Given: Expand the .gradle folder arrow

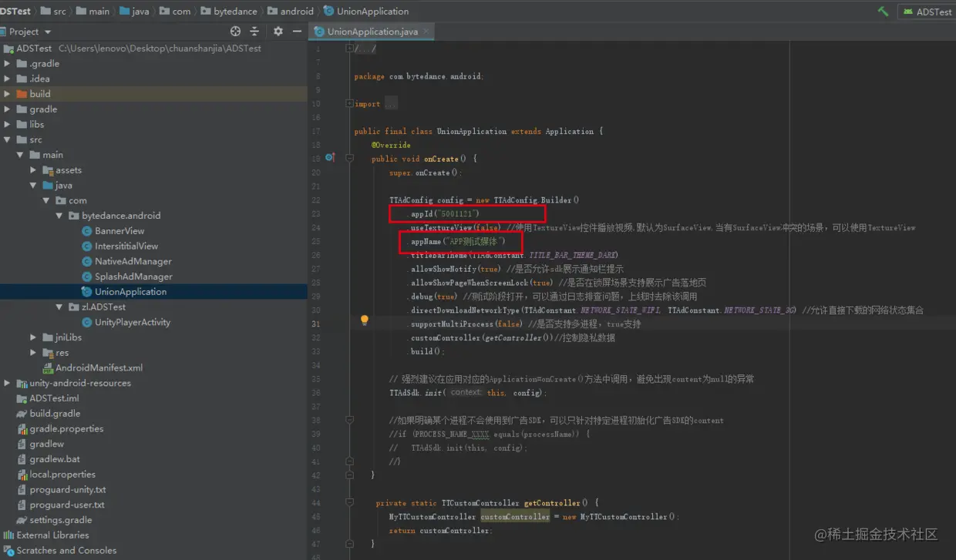Looking at the screenshot, I should [7, 64].
